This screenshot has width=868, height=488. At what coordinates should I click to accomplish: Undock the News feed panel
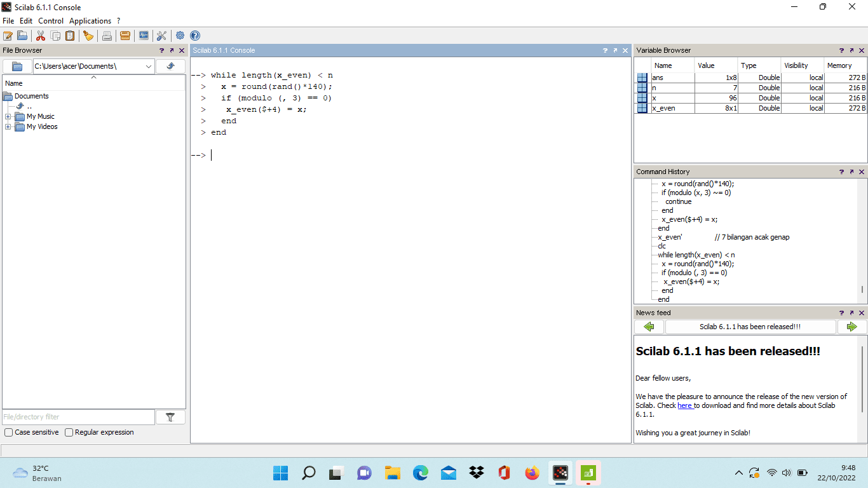851,313
